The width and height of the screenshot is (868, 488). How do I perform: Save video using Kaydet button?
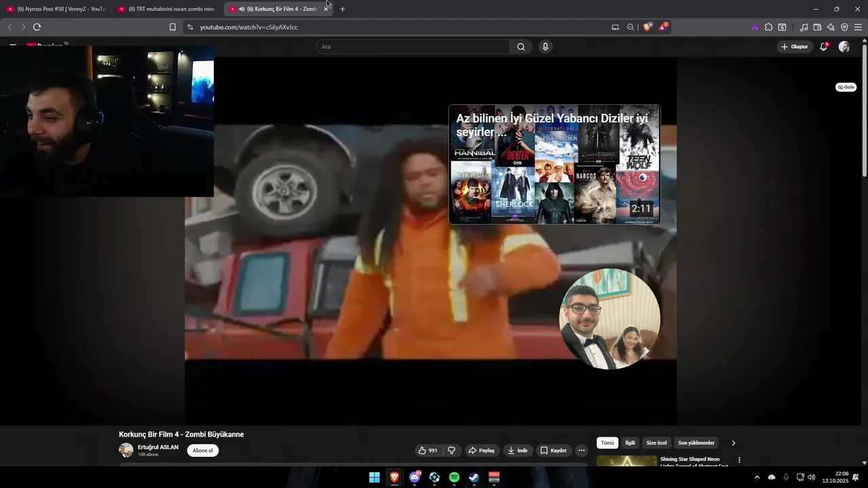tap(553, 451)
